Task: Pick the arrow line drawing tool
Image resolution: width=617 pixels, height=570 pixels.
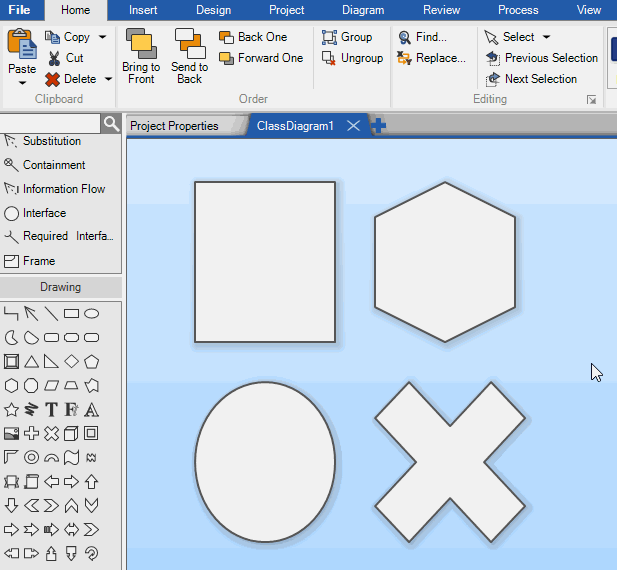Action: pyautogui.click(x=31, y=314)
